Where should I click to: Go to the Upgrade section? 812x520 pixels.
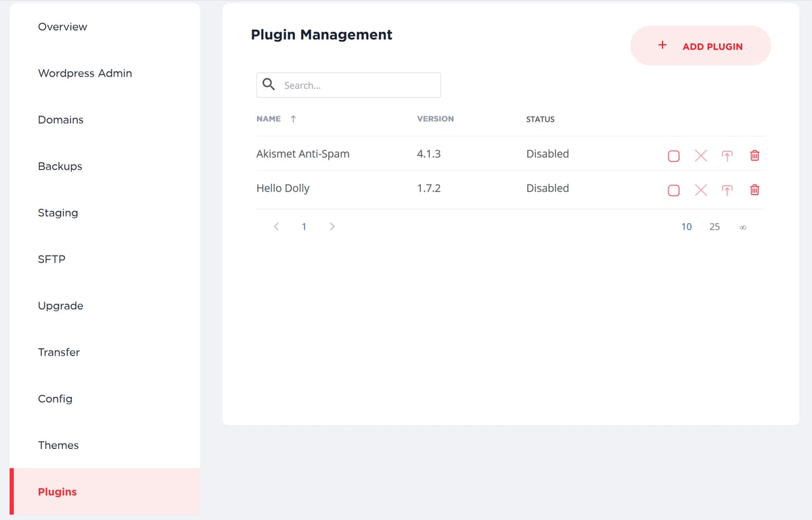pyautogui.click(x=60, y=306)
